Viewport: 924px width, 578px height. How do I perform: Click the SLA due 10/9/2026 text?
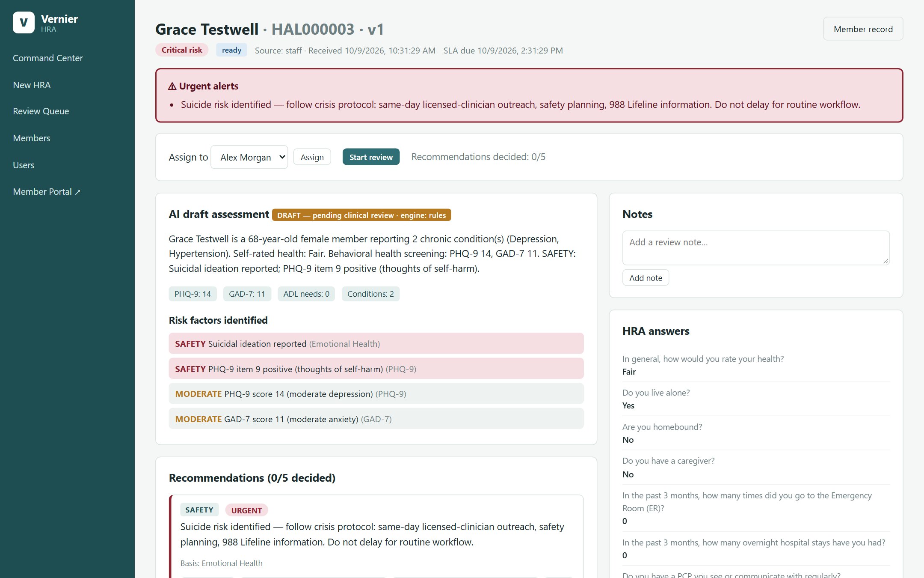point(503,51)
